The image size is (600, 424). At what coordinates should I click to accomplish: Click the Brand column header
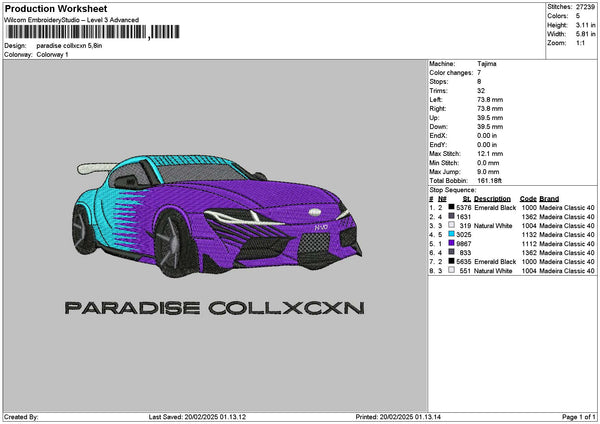pos(549,199)
